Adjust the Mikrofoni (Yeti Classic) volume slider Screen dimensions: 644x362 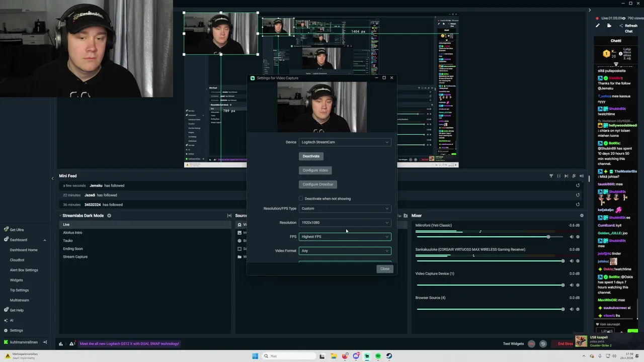pyautogui.click(x=490, y=237)
